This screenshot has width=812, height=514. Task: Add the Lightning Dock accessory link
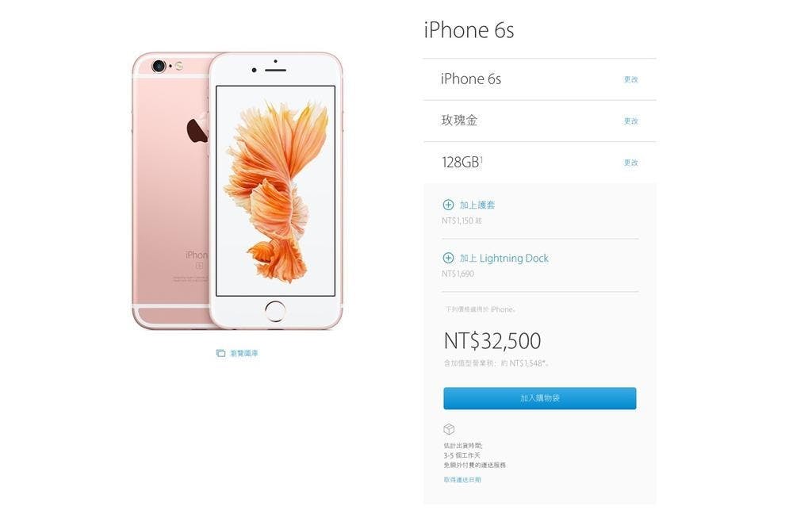pyautogui.click(x=504, y=258)
